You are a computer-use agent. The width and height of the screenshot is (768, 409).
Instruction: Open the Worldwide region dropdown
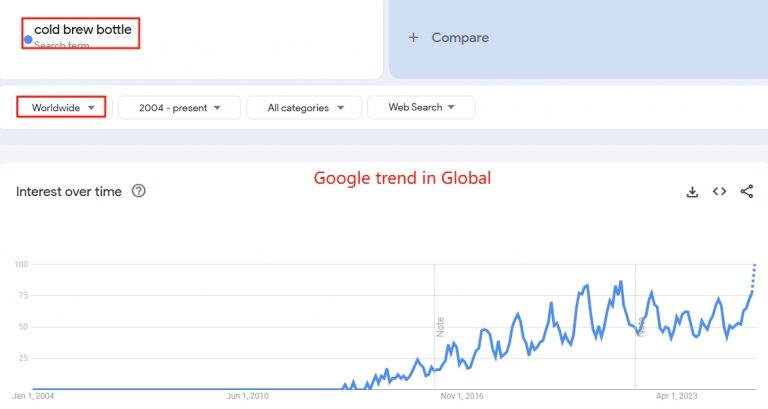tap(62, 107)
